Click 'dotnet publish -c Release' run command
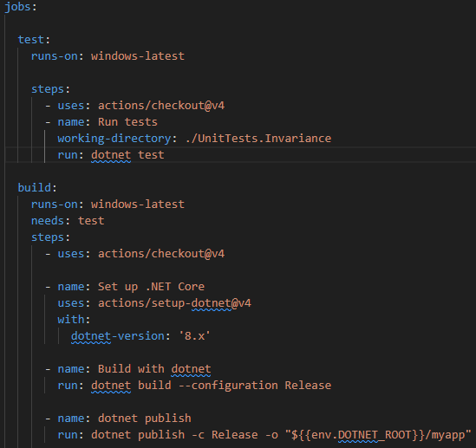This screenshot has width=476, height=448. coord(174,435)
